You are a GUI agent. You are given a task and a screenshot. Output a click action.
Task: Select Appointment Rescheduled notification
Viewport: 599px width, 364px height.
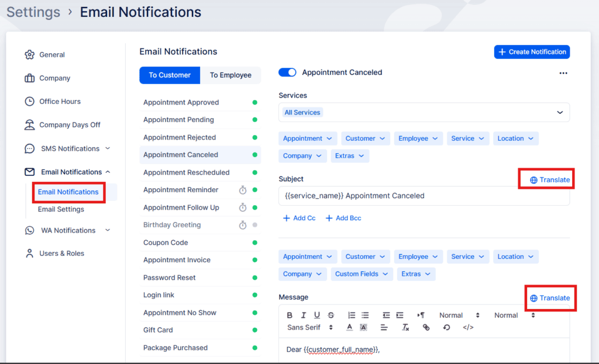(200, 172)
